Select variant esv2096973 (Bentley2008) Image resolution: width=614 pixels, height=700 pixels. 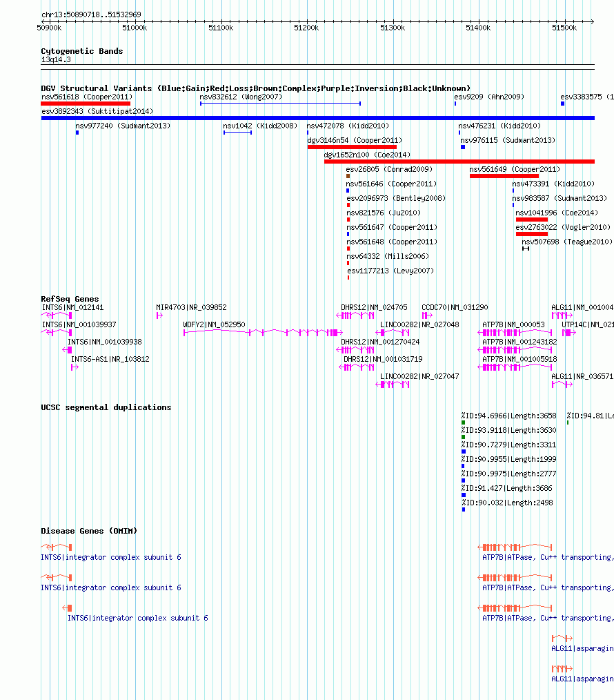coord(396,198)
